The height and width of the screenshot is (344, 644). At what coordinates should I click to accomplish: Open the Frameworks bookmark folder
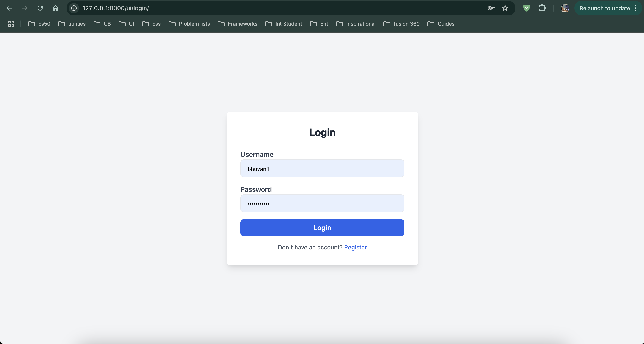click(237, 24)
